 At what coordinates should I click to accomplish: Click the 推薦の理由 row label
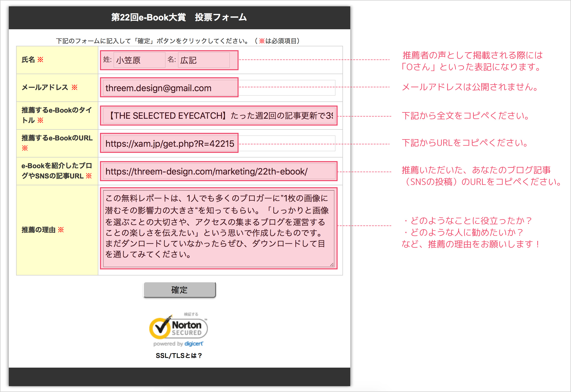coord(38,230)
